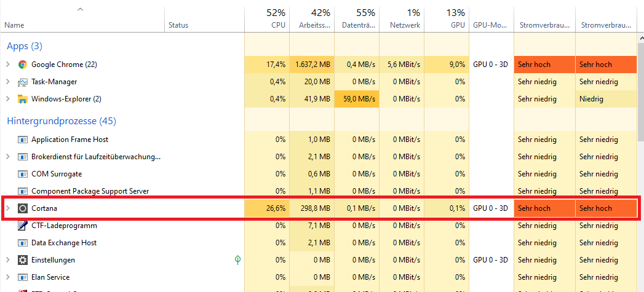Screen dimensions: 644x292
Task: Click the Data Exchange Host icon
Action: point(23,243)
